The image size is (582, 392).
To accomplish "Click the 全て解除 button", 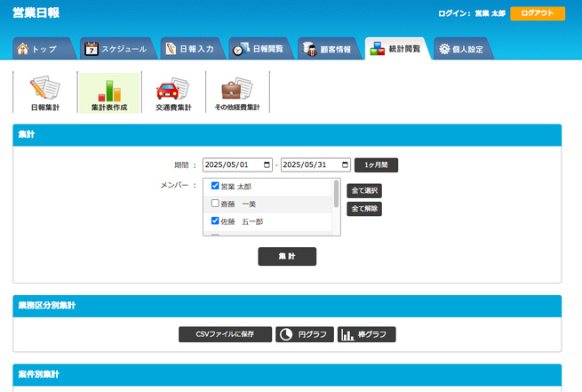I will pos(364,209).
